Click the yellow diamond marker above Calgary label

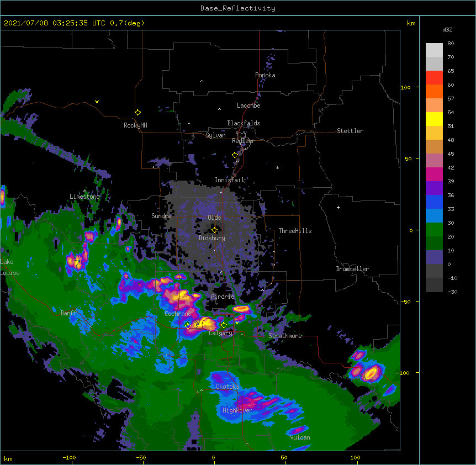pyautogui.click(x=224, y=325)
